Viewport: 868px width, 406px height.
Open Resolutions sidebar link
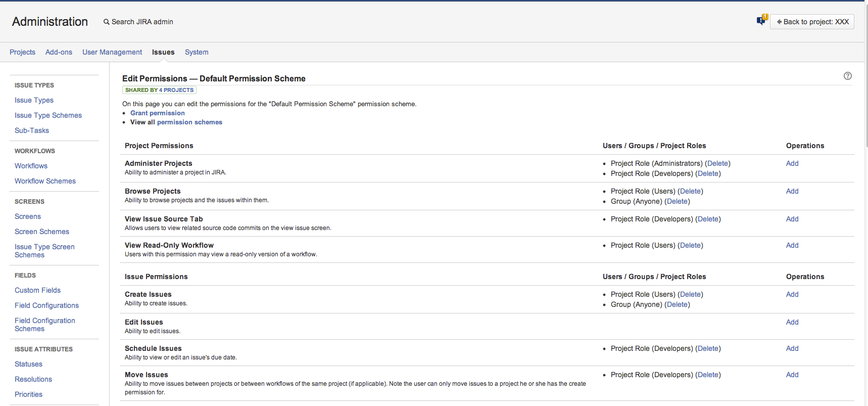(33, 379)
